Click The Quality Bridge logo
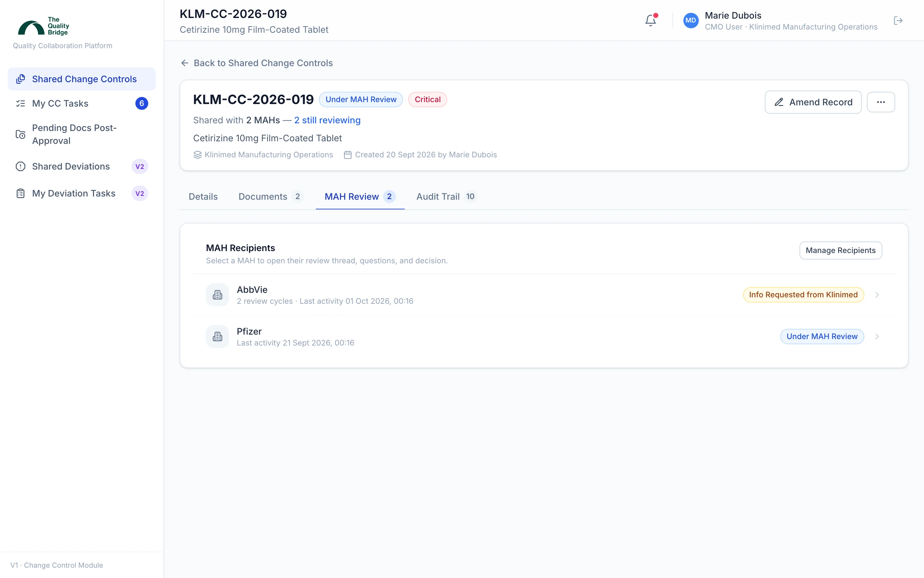The width and height of the screenshot is (924, 578). click(43, 26)
